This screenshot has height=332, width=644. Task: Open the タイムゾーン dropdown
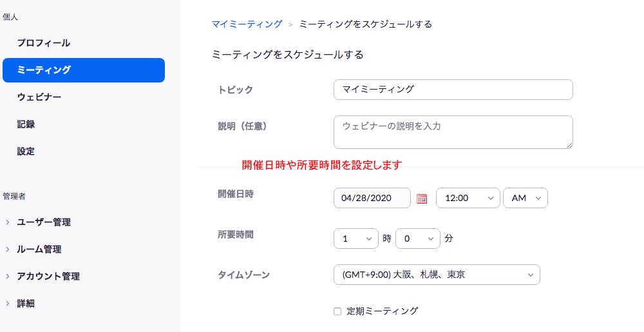pos(437,275)
